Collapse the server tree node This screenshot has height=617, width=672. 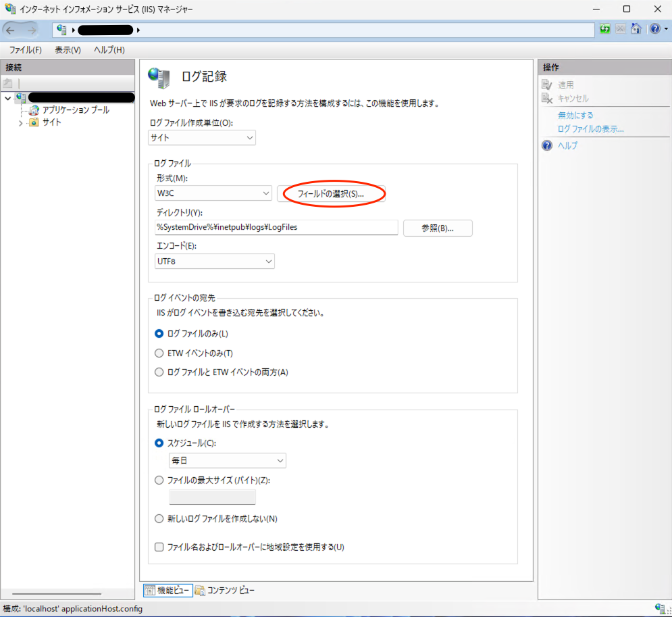(x=7, y=98)
